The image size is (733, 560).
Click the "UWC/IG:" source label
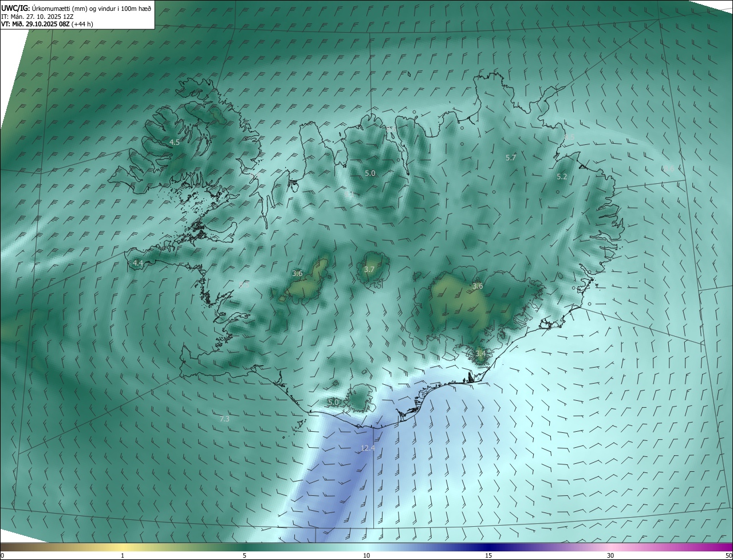tap(16, 8)
